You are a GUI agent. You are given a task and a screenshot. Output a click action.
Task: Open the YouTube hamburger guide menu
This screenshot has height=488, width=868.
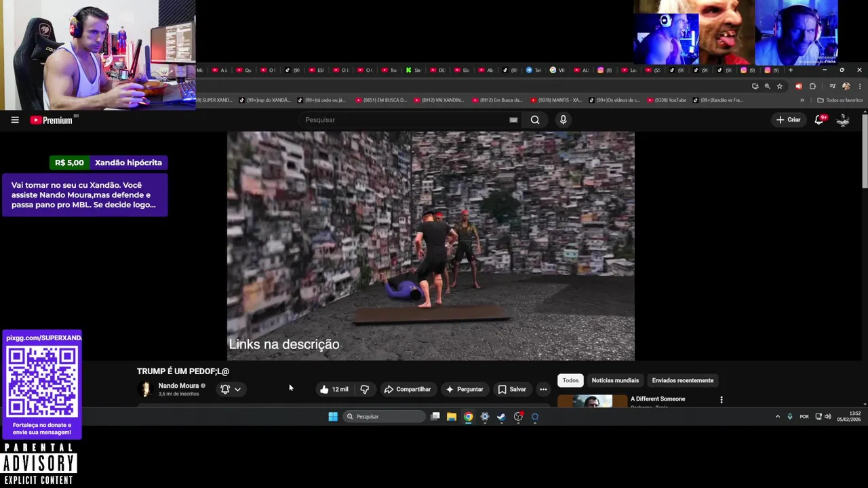(x=15, y=120)
